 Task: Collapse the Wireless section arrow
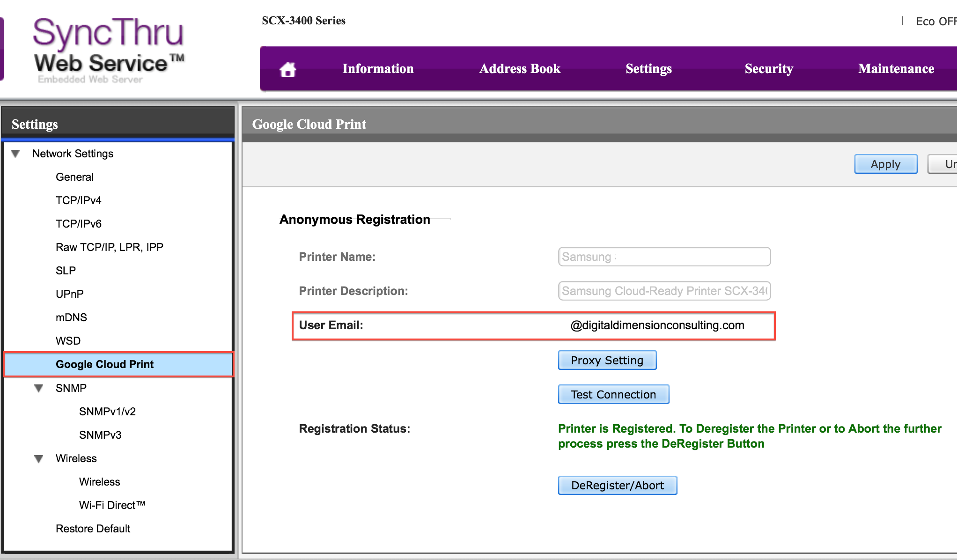(39, 458)
